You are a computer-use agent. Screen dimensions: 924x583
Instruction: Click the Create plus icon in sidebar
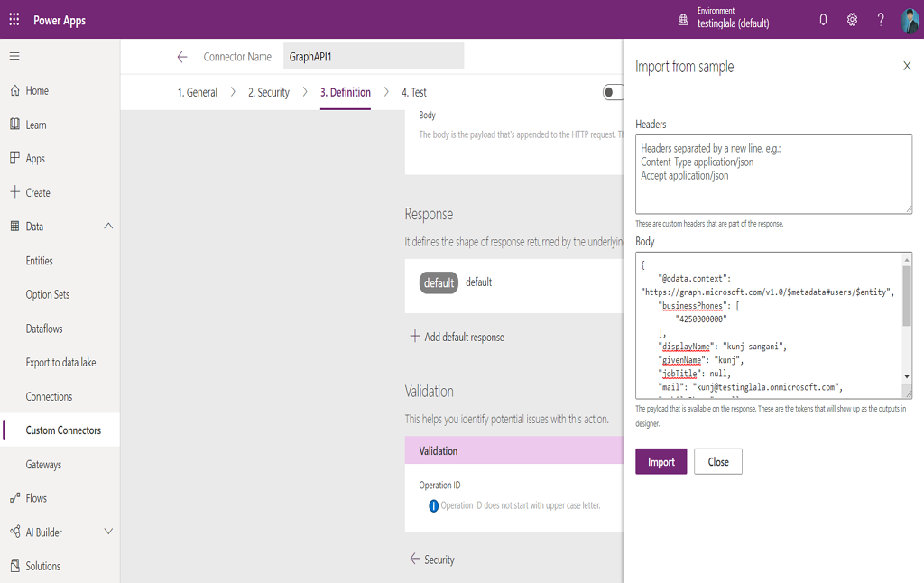coord(15,192)
